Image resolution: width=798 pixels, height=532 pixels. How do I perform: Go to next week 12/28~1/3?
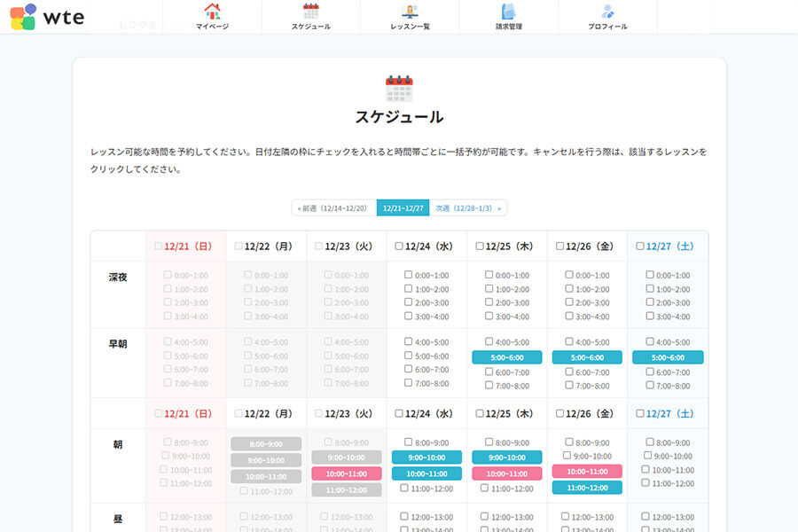[468, 208]
